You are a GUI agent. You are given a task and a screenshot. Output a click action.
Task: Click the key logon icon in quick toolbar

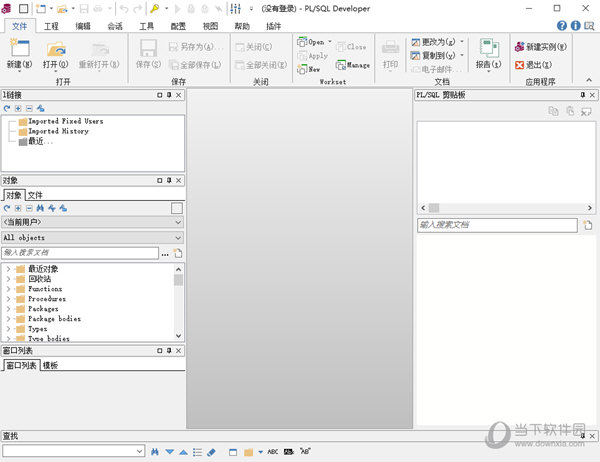(155, 8)
